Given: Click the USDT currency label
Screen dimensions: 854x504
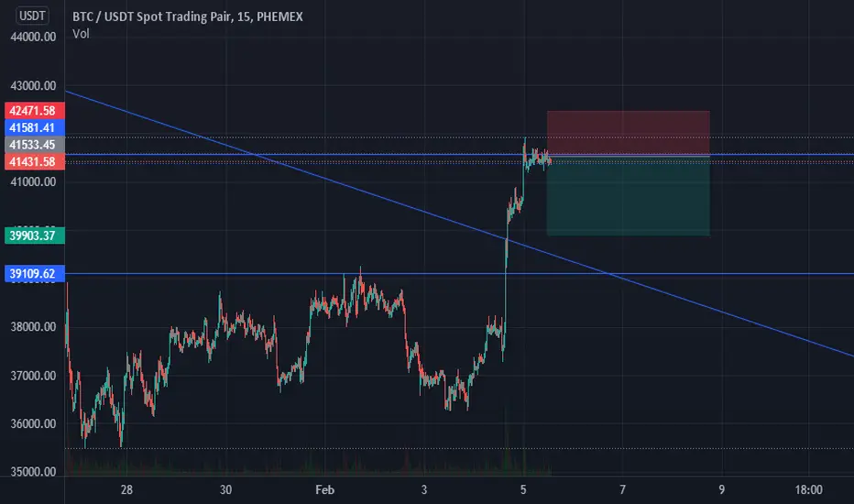Looking at the screenshot, I should pyautogui.click(x=32, y=16).
